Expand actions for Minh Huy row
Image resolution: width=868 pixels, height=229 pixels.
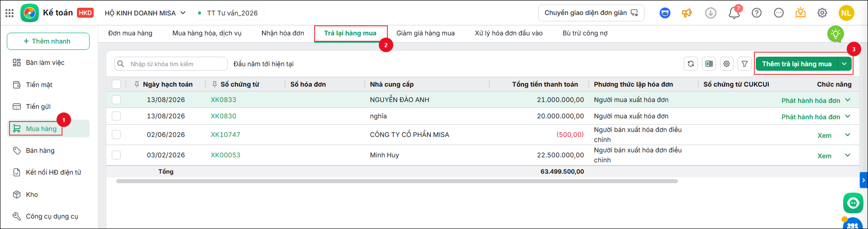click(848, 155)
